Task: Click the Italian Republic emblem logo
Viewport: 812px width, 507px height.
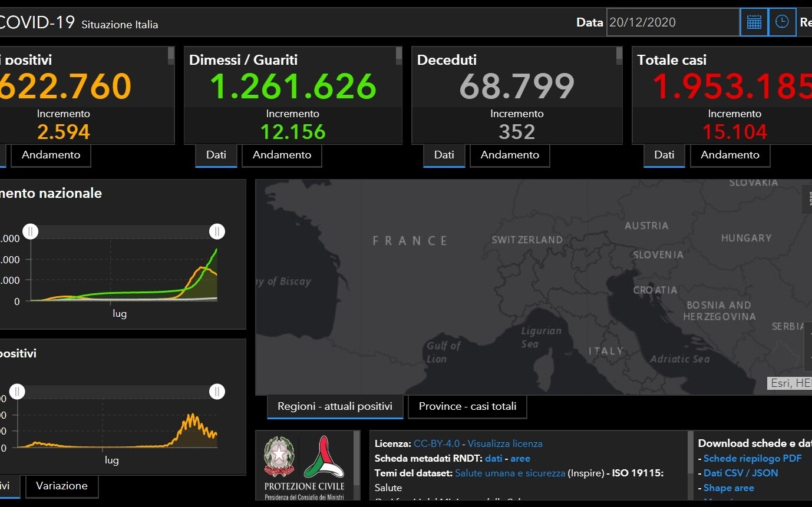Action: pyautogui.click(x=279, y=458)
